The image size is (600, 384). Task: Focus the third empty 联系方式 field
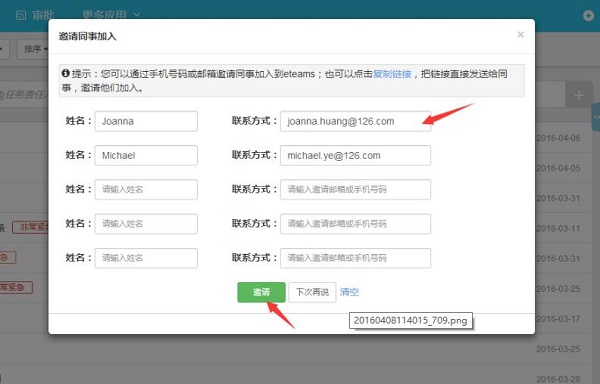(x=355, y=189)
